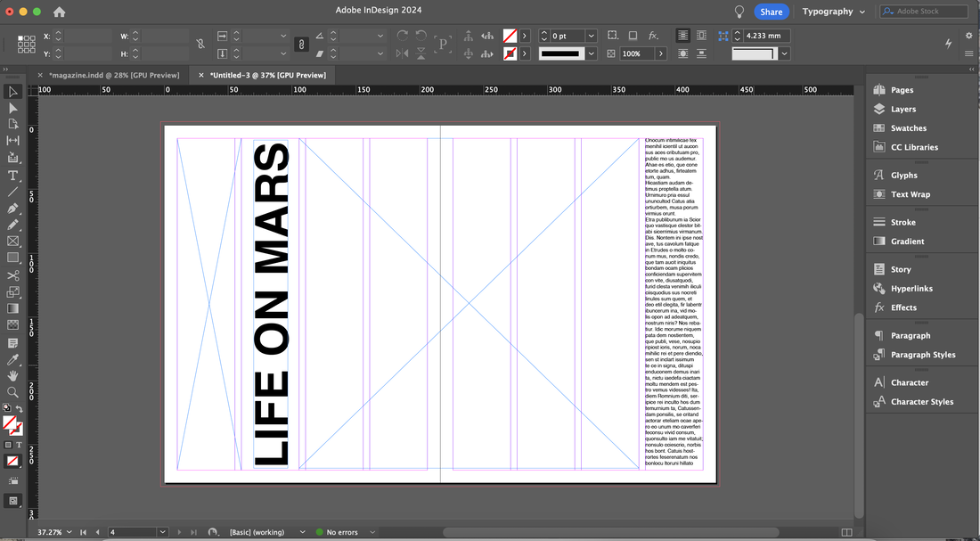Viewport: 980px width, 541px height.
Task: Select the Type tool
Action: point(12,176)
